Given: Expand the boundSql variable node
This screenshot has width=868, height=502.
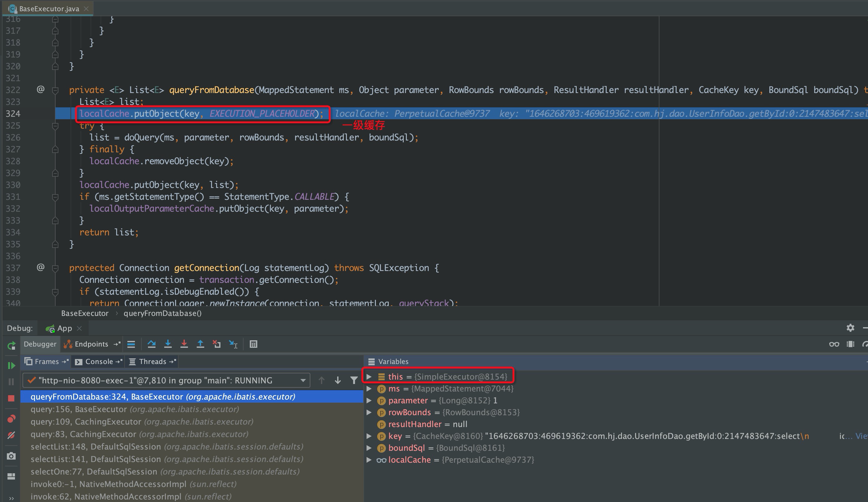Looking at the screenshot, I should point(369,448).
